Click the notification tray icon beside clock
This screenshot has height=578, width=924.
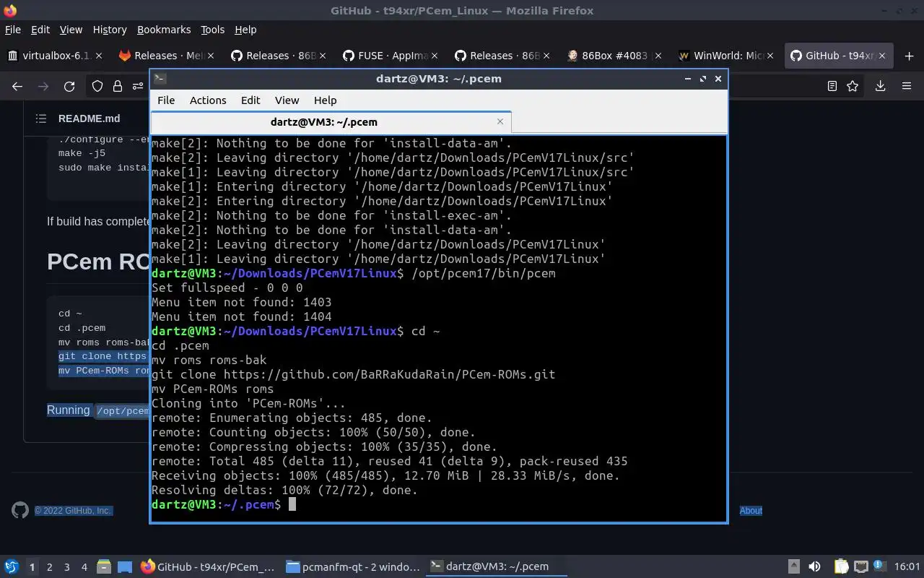(x=880, y=566)
